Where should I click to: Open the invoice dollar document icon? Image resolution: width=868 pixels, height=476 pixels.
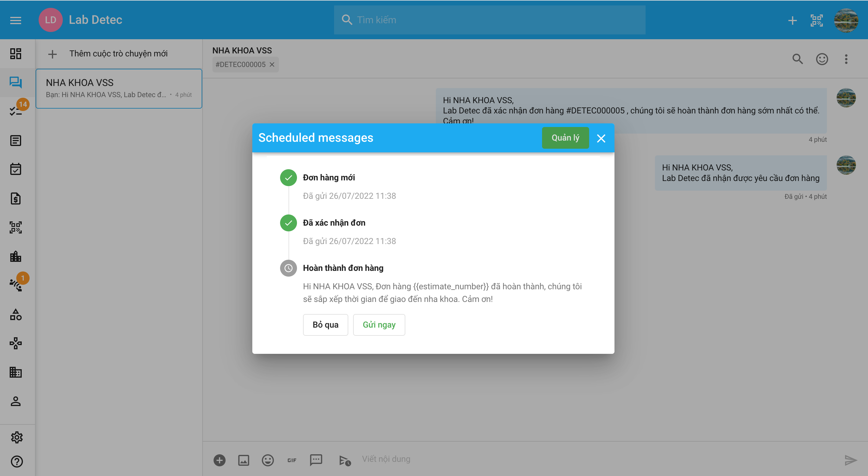click(15, 199)
